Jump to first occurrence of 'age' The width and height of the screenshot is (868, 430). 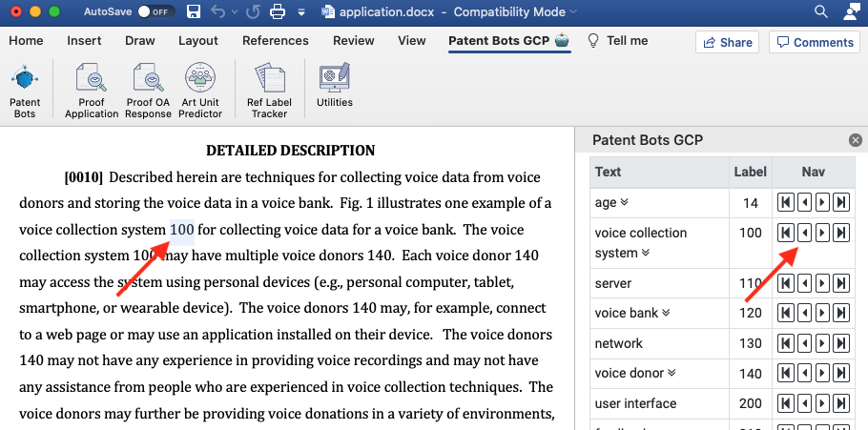point(785,202)
